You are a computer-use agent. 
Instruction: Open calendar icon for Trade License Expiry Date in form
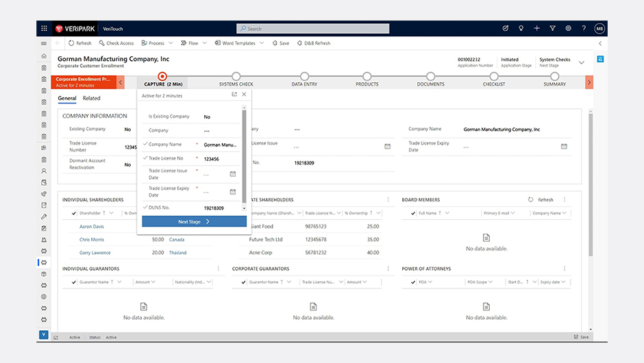(565, 146)
